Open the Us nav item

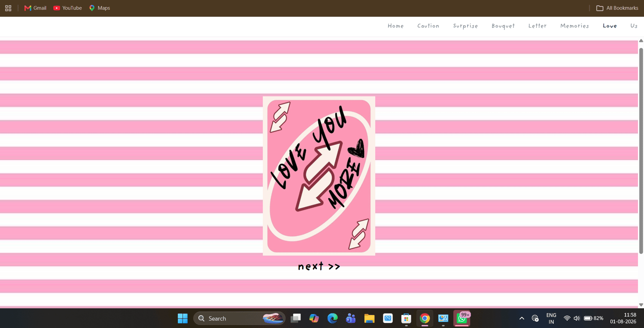634,26
